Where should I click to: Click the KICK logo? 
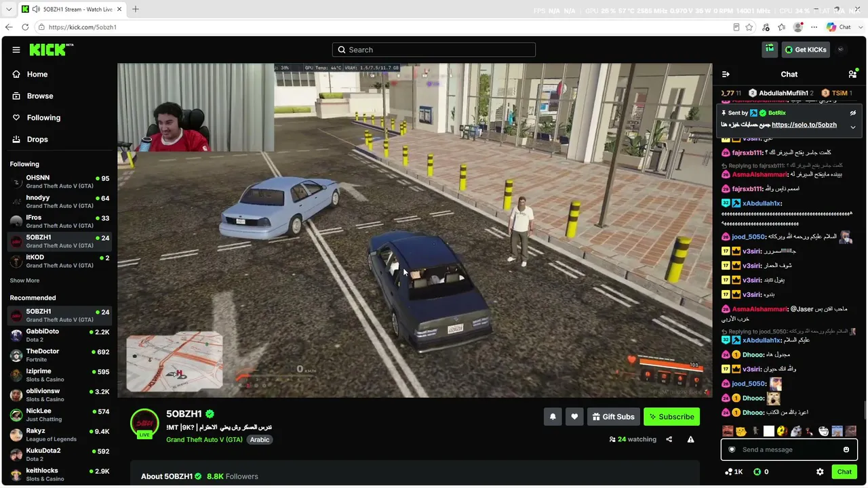(52, 49)
